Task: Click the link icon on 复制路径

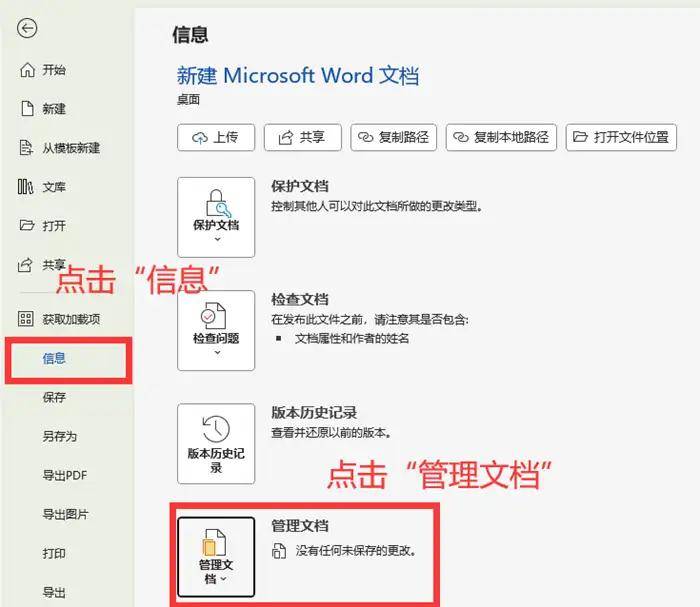Action: [365, 137]
